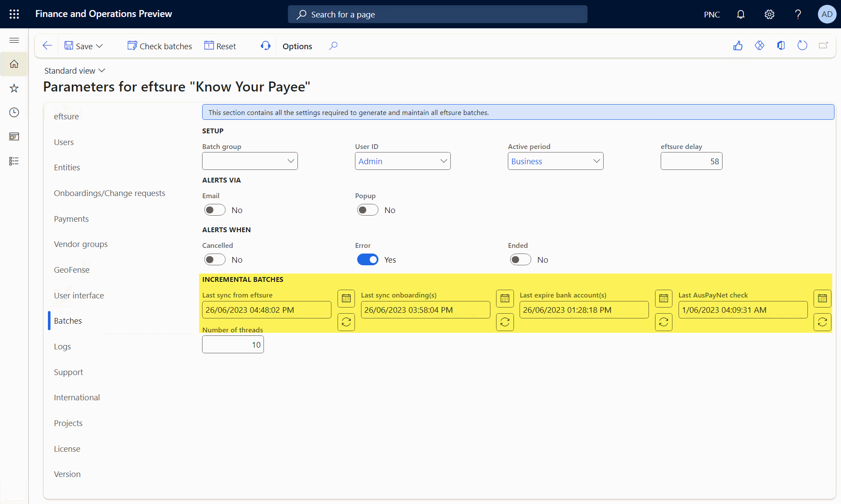This screenshot has height=504, width=841.
Task: Select the Batches tab
Action: click(68, 321)
